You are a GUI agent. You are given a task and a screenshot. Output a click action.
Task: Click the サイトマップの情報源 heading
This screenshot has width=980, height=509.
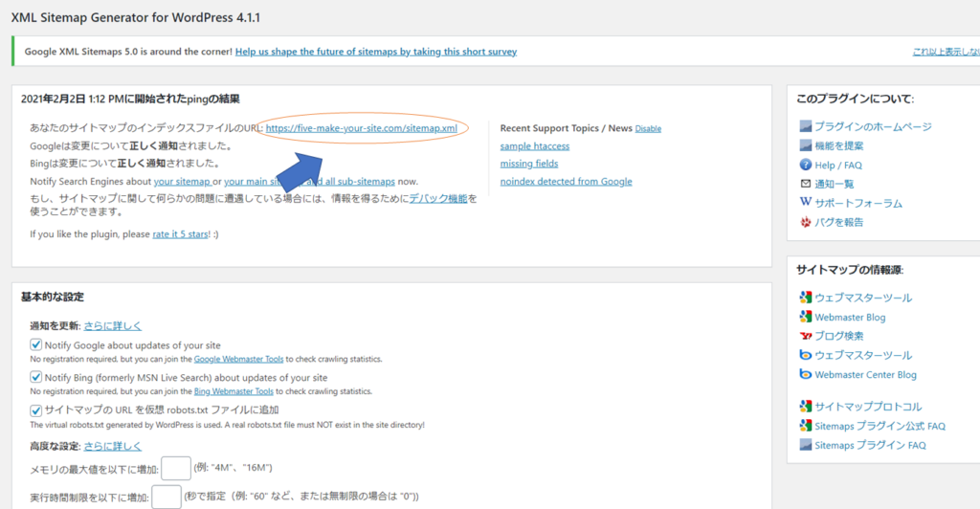pyautogui.click(x=850, y=270)
